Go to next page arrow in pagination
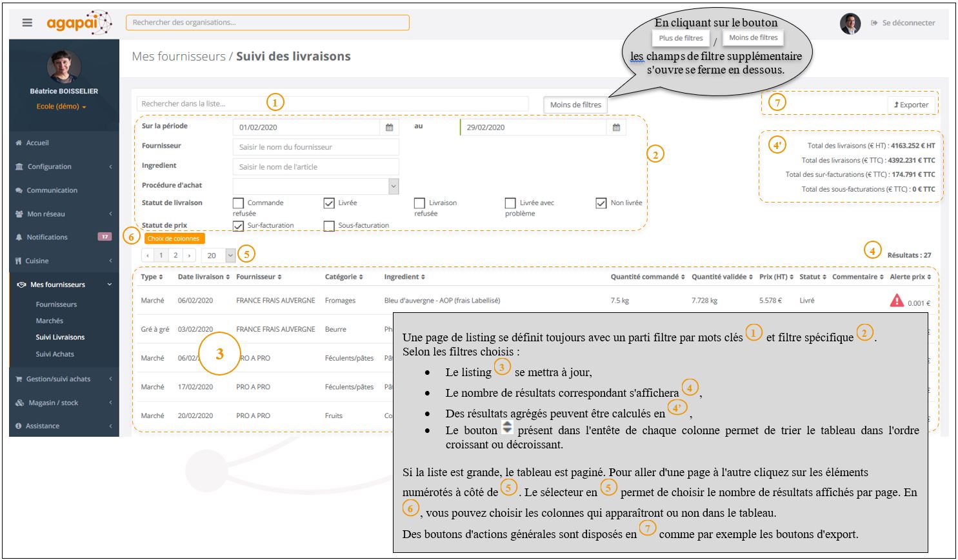This screenshot has height=560, width=958. [x=189, y=255]
